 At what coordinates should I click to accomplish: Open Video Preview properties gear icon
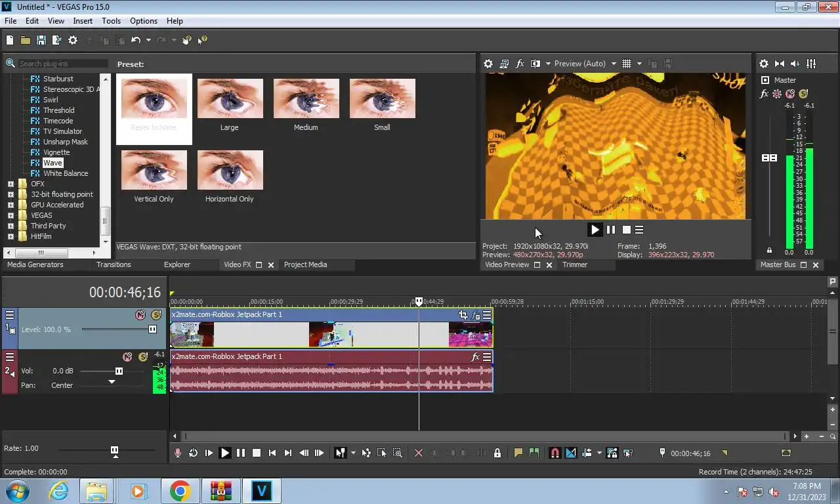tap(488, 64)
